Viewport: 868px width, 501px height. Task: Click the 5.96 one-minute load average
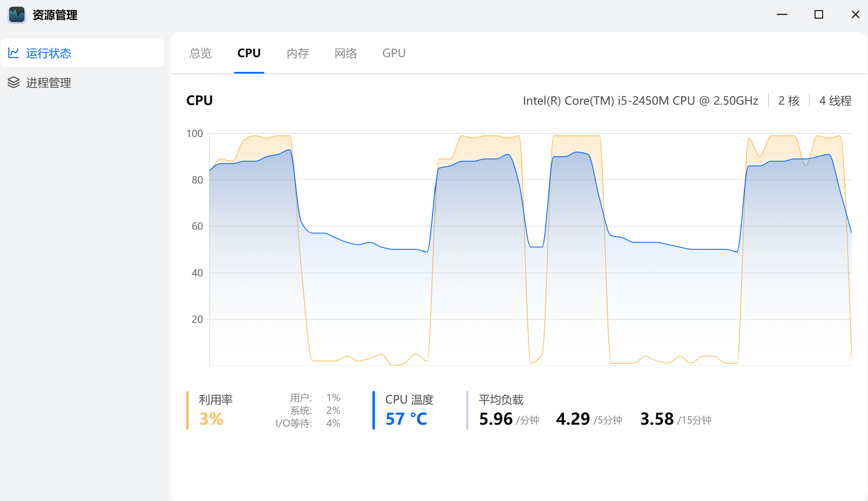coord(496,419)
